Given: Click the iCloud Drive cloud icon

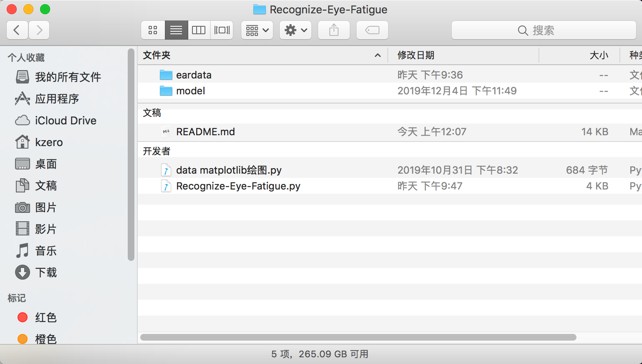Looking at the screenshot, I should (x=23, y=121).
